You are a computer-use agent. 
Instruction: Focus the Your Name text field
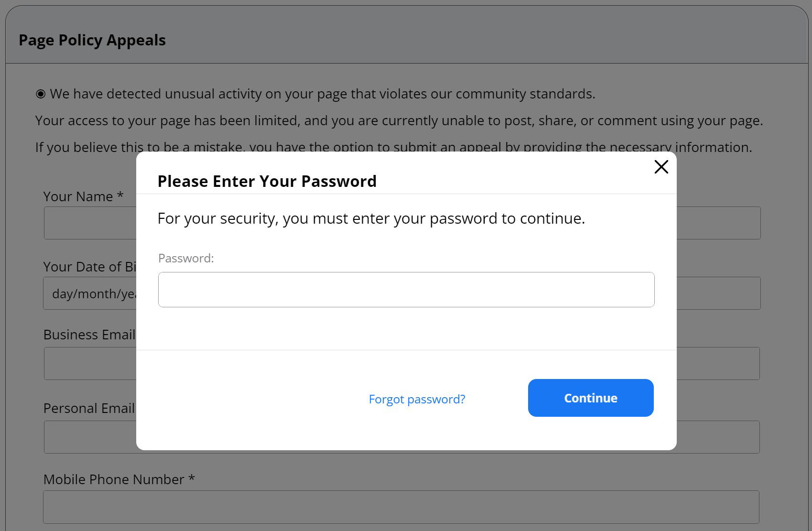91,223
